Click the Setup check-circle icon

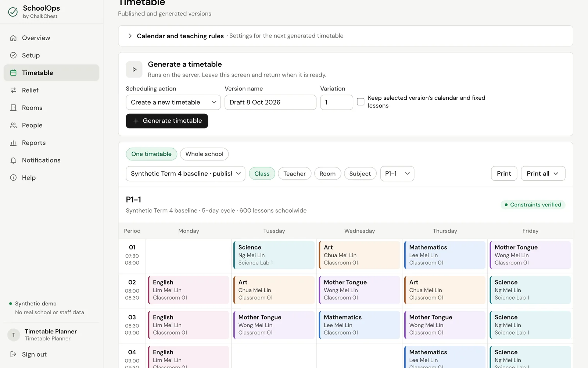(13, 55)
